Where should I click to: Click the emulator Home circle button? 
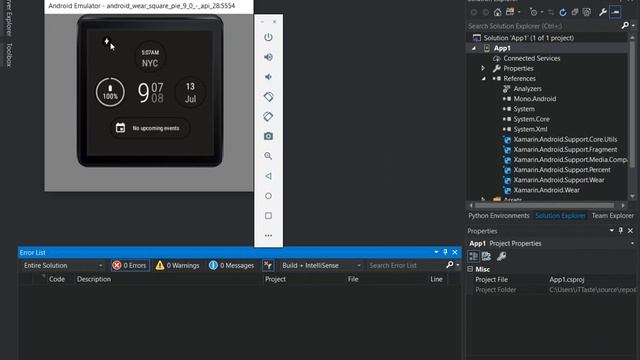(x=268, y=196)
